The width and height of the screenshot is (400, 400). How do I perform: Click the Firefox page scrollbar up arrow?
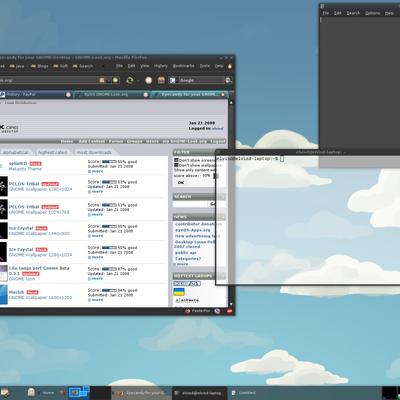click(x=231, y=102)
